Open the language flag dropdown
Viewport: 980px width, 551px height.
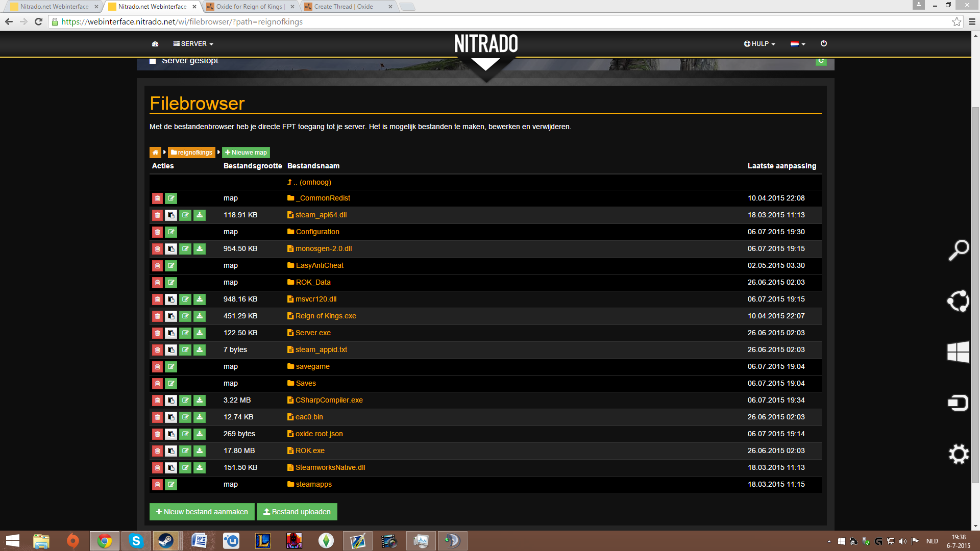[x=797, y=44]
